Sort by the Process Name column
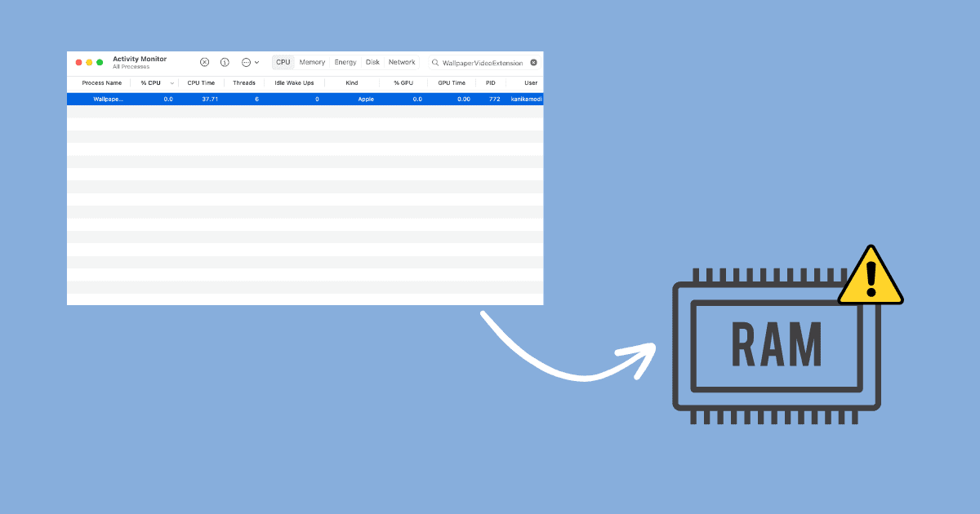Screen dimensions: 980x514 coord(102,83)
